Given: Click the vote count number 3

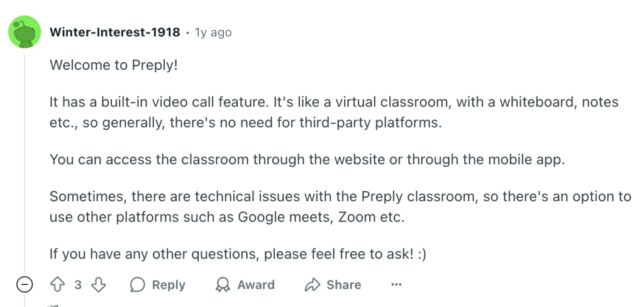Looking at the screenshot, I should click(78, 285).
